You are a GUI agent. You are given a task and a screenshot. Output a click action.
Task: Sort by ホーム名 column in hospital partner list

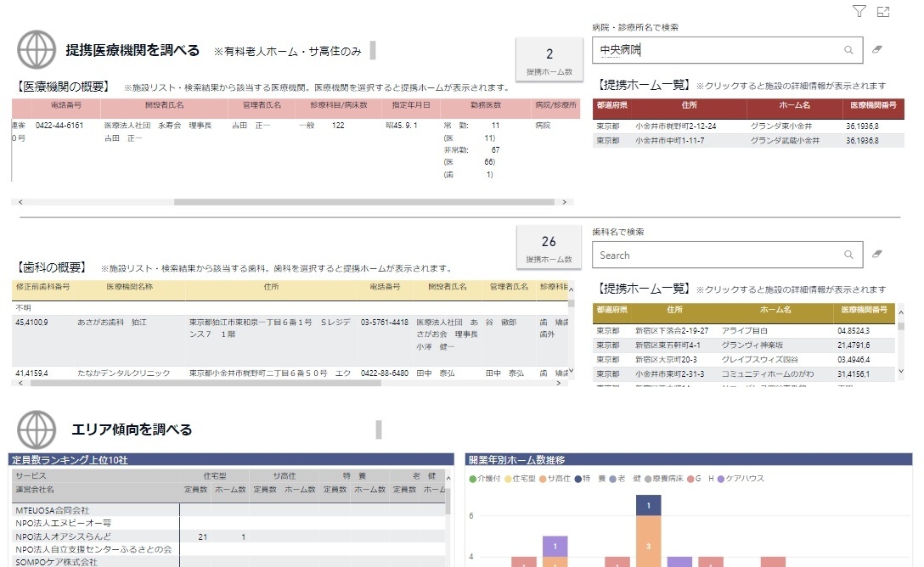click(794, 106)
